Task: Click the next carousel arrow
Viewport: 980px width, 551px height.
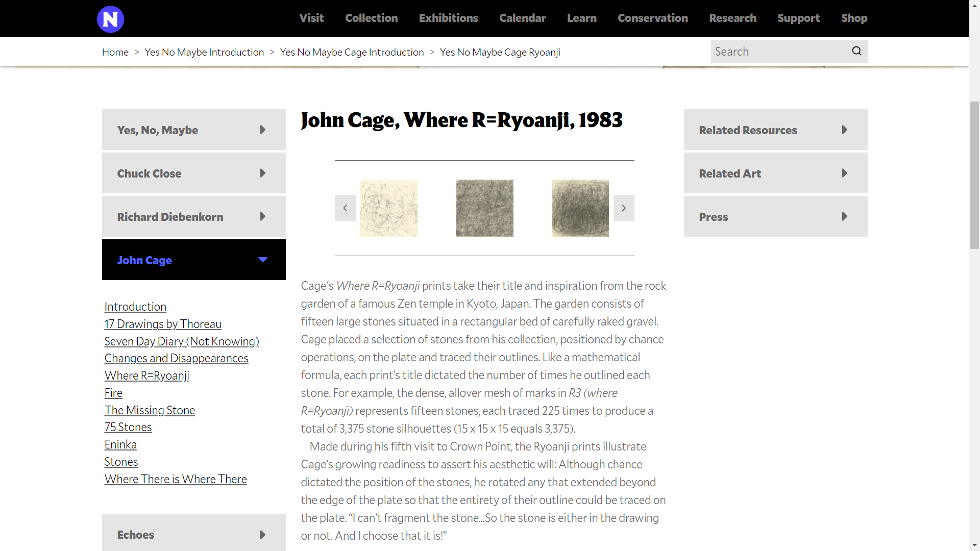Action: 624,208
